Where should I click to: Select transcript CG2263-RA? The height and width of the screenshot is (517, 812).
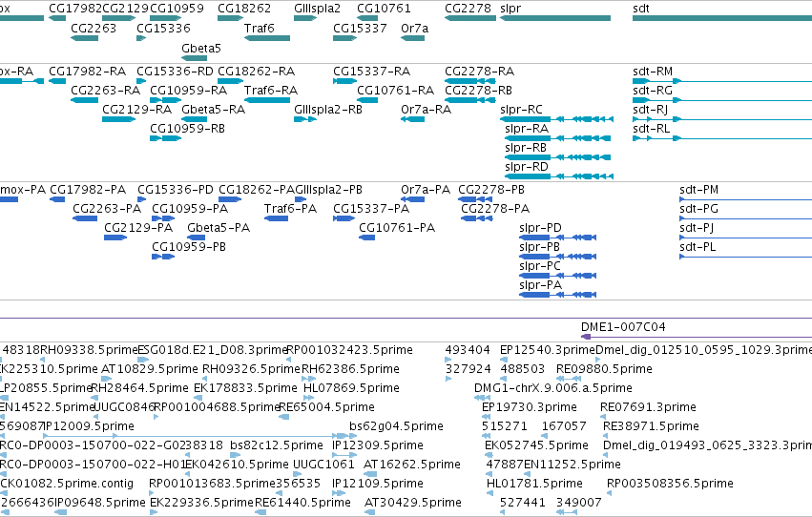tap(105, 90)
